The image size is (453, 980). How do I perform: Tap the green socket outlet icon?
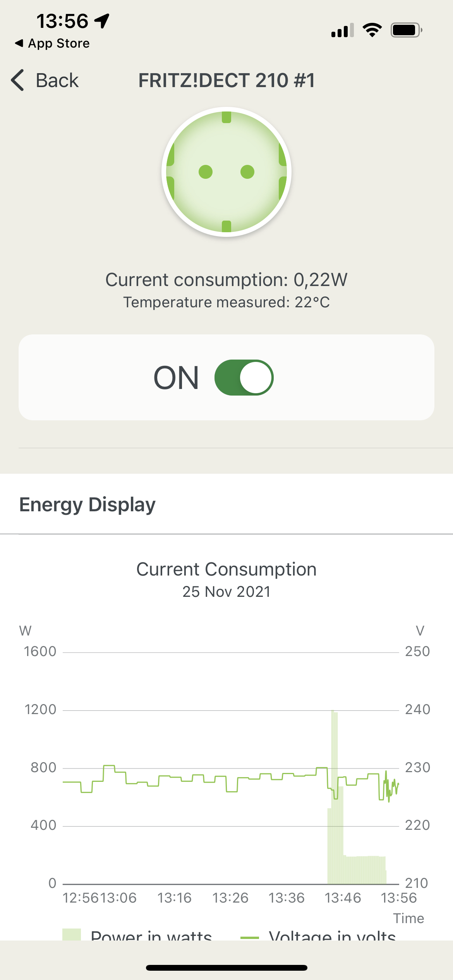pyautogui.click(x=226, y=171)
